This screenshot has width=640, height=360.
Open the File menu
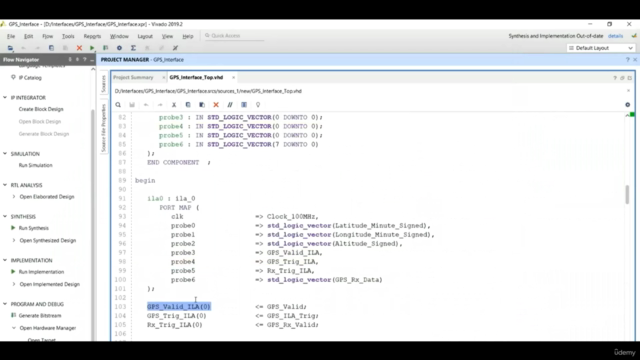click(11, 36)
